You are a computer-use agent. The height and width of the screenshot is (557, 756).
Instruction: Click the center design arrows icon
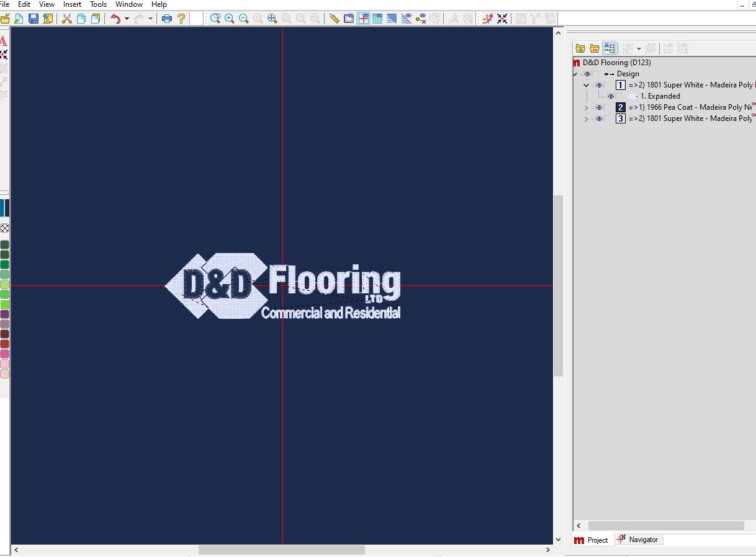[x=502, y=19]
